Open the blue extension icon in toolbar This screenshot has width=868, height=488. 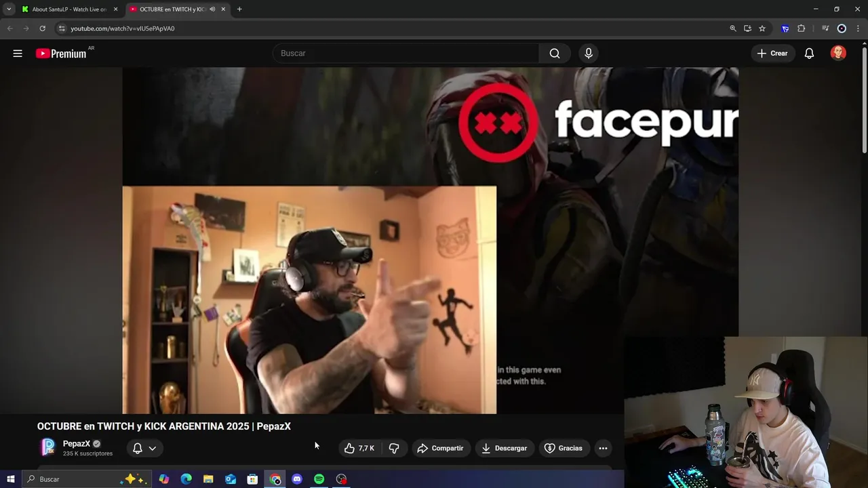point(785,28)
